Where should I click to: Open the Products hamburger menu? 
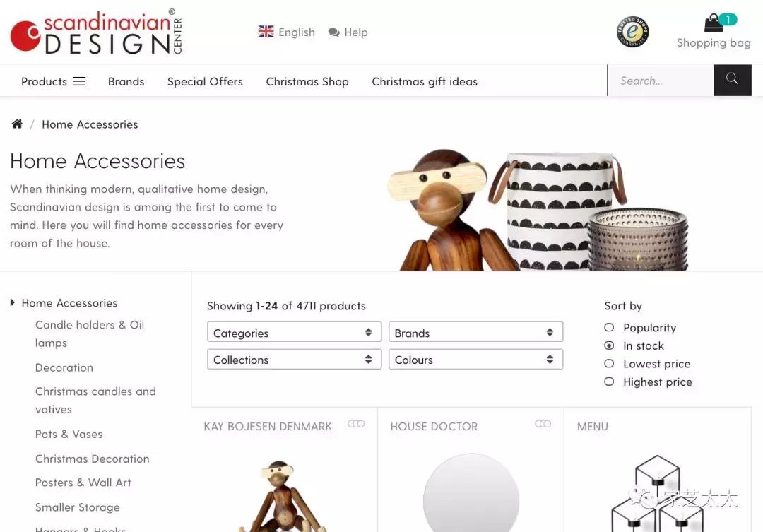point(53,81)
